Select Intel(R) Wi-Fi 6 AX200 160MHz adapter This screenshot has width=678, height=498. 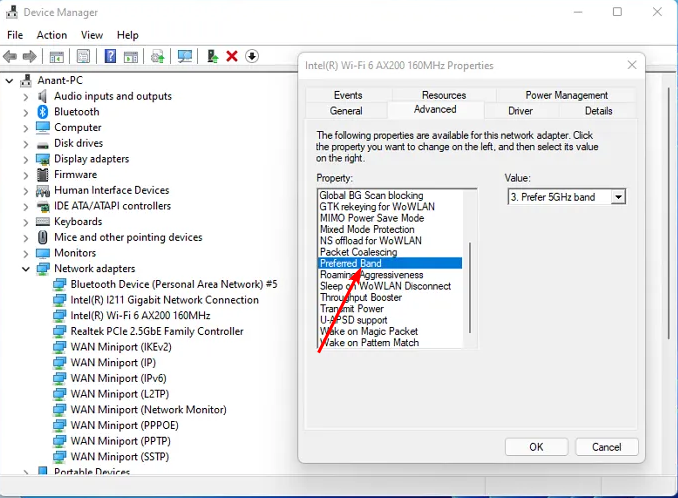pyautogui.click(x=140, y=316)
